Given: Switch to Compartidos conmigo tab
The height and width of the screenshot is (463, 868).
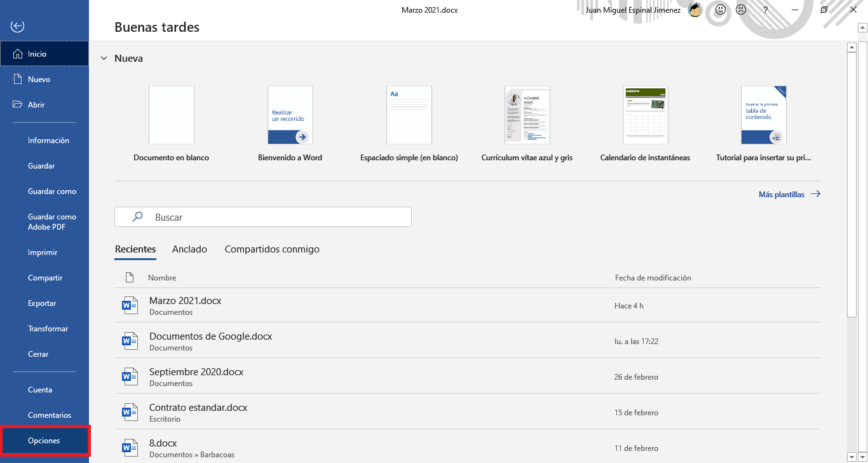Looking at the screenshot, I should click(x=272, y=249).
